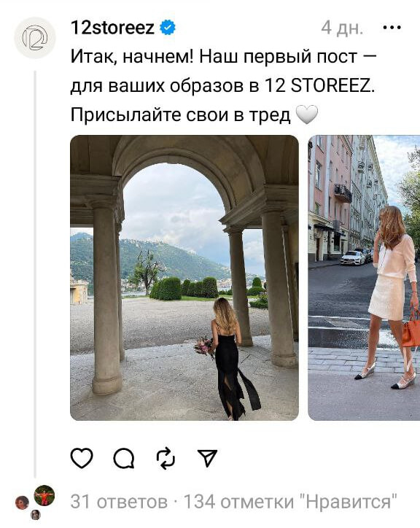420x528 pixels.
Task: Repost using the circular arrows icon
Action: tap(166, 458)
